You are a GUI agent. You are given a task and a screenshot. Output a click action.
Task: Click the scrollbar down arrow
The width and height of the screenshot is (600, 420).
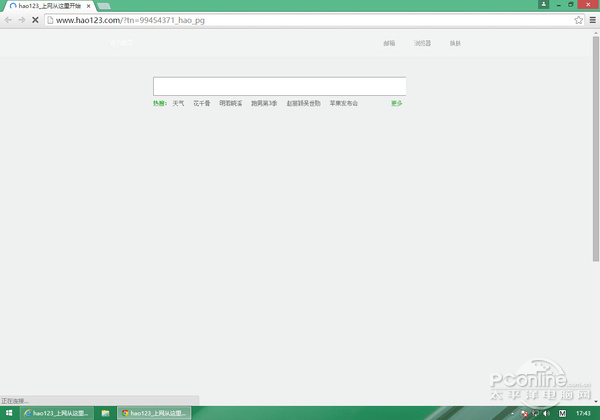click(x=596, y=402)
